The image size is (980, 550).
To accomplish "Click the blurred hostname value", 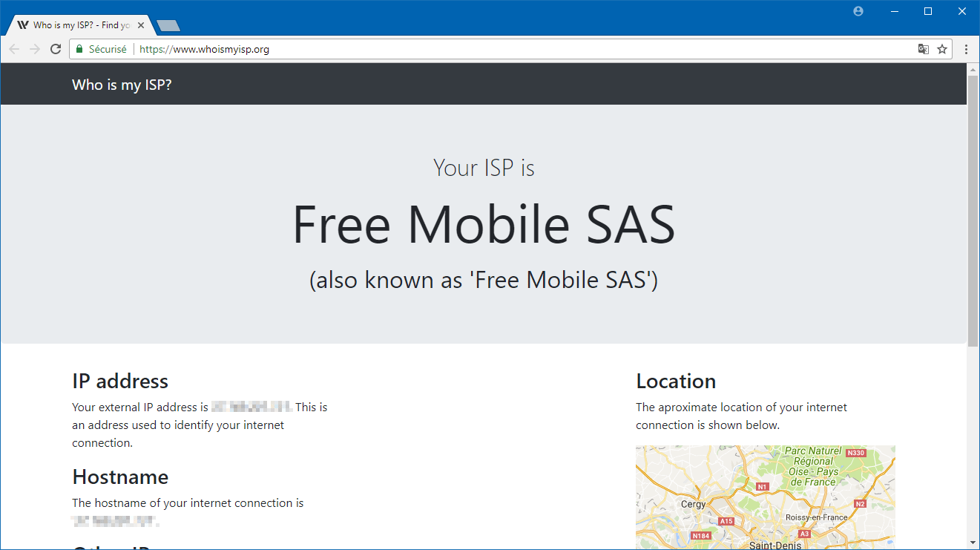I will coord(116,521).
